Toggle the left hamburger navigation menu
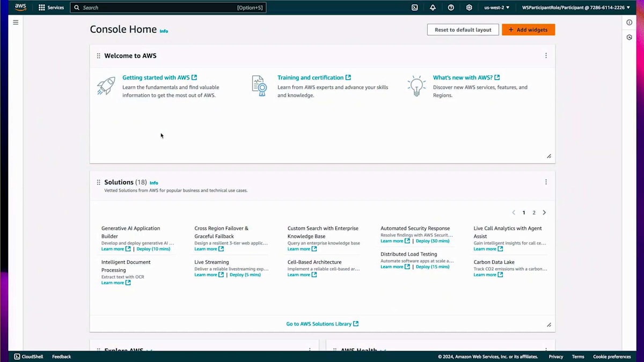644x362 pixels. tap(16, 23)
